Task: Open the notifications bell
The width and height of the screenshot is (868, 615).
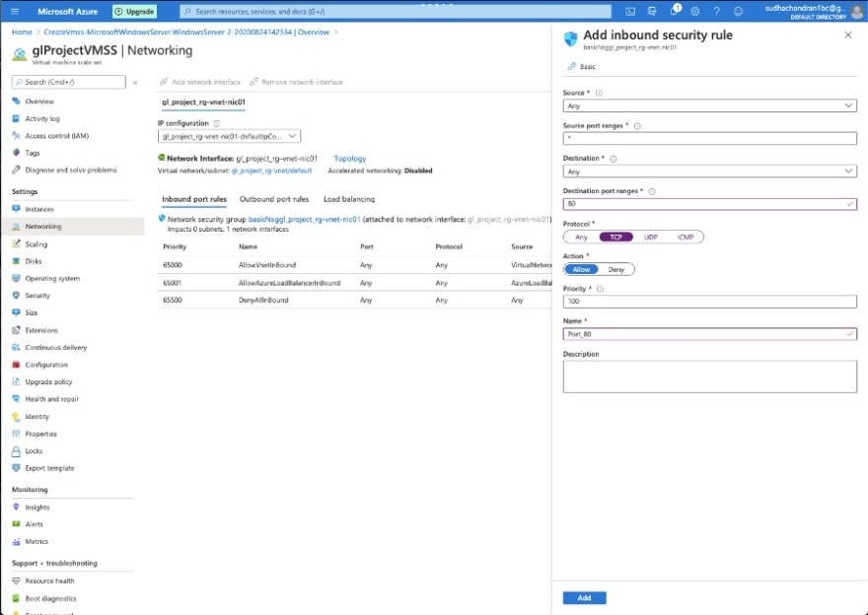Action: (675, 11)
